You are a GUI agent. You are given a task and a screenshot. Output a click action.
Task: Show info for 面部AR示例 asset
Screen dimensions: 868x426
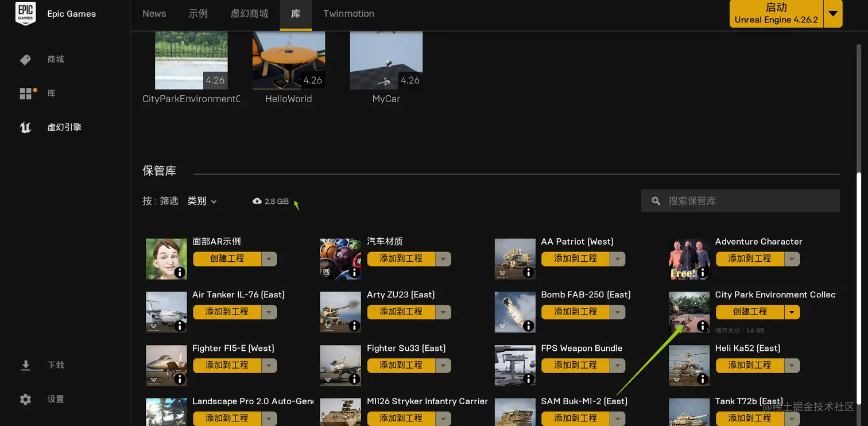[x=180, y=273]
